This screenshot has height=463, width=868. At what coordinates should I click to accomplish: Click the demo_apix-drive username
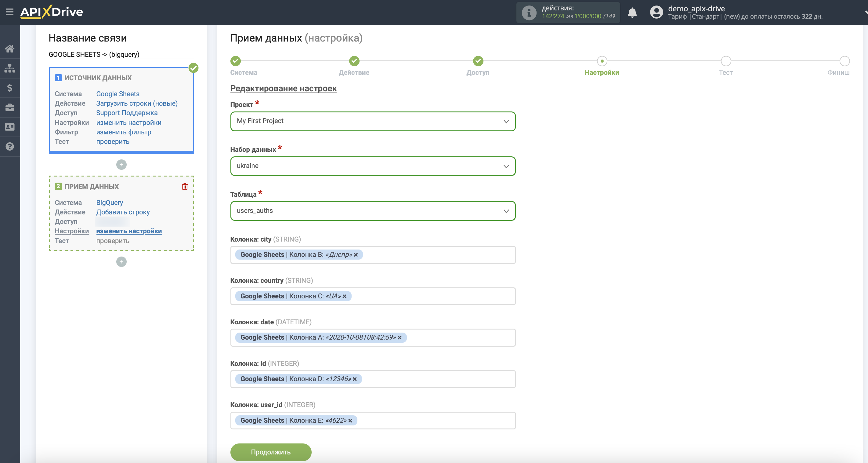pos(696,9)
